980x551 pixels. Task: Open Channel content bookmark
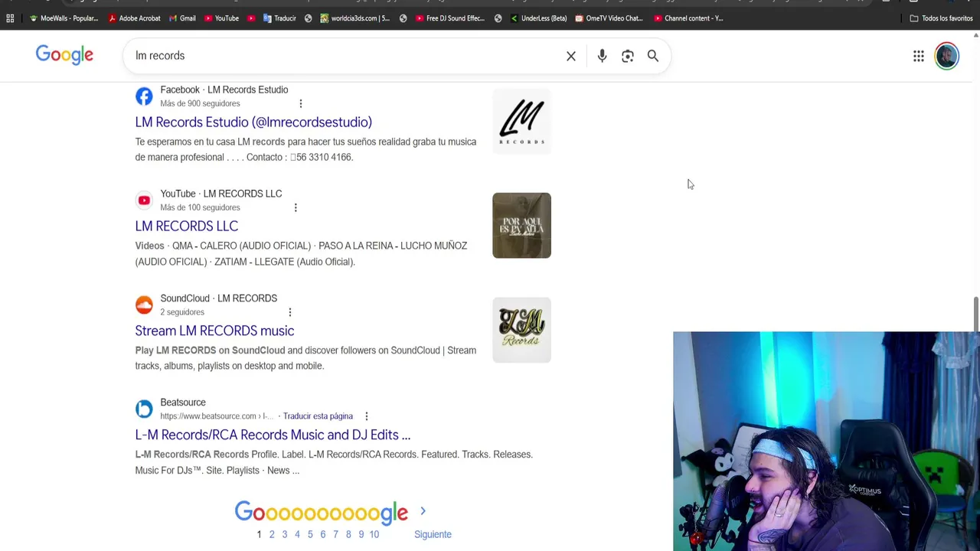(688, 18)
